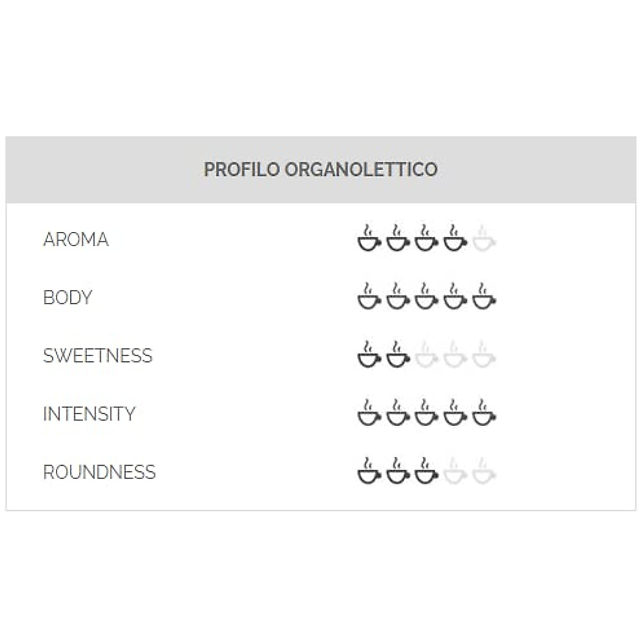Image resolution: width=644 pixels, height=644 pixels.
Task: Click the faded third Sweetness cup
Action: 427,355
